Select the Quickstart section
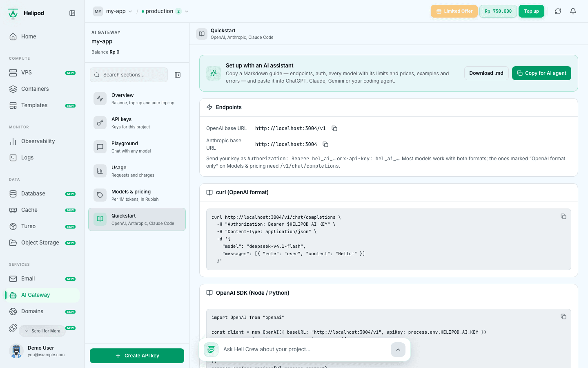588x368 pixels. click(137, 219)
